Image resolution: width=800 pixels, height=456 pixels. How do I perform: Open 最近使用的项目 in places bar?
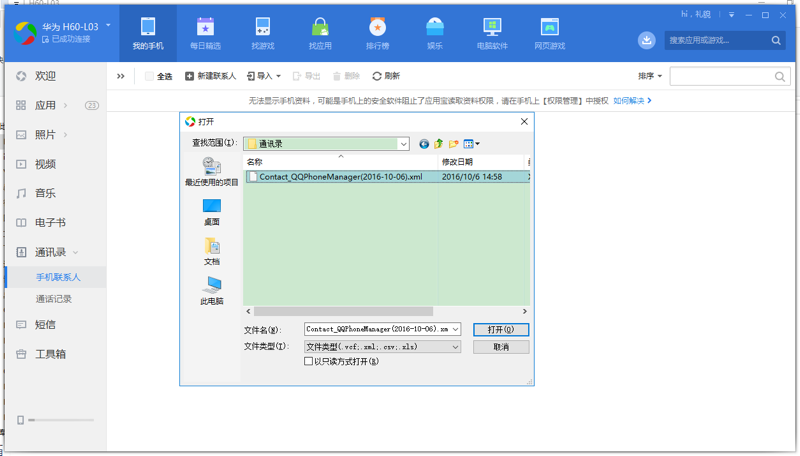coord(211,172)
